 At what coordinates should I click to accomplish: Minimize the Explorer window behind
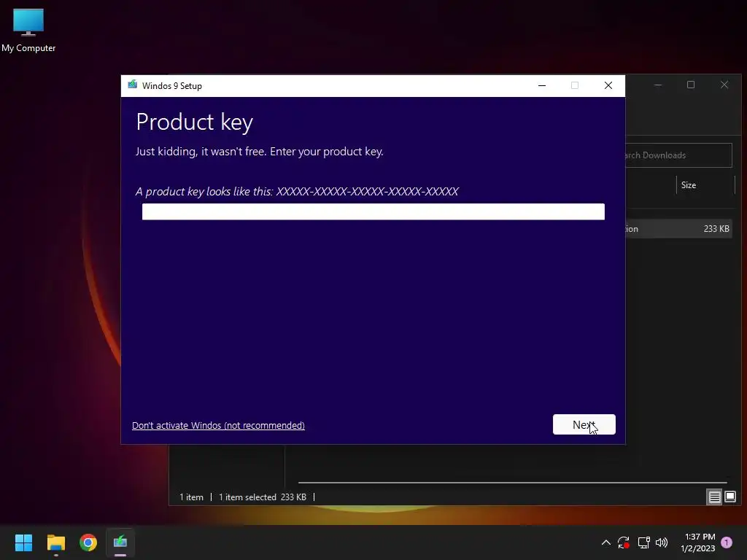pyautogui.click(x=658, y=85)
